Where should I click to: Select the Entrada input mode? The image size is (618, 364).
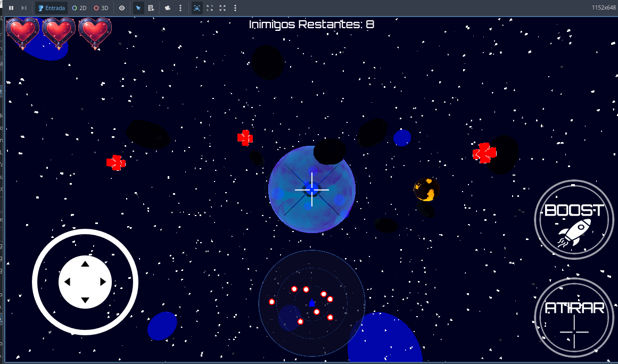click(51, 8)
